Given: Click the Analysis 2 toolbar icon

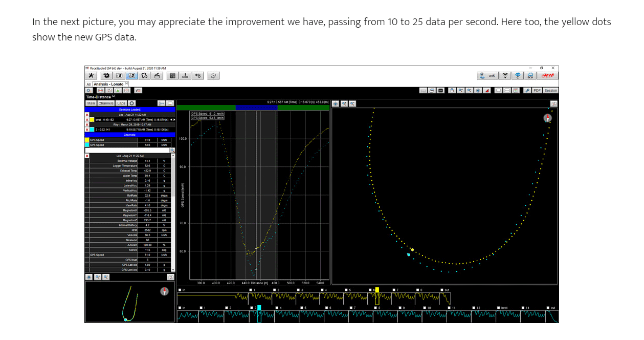Looking at the screenshot, I should pos(119,75).
